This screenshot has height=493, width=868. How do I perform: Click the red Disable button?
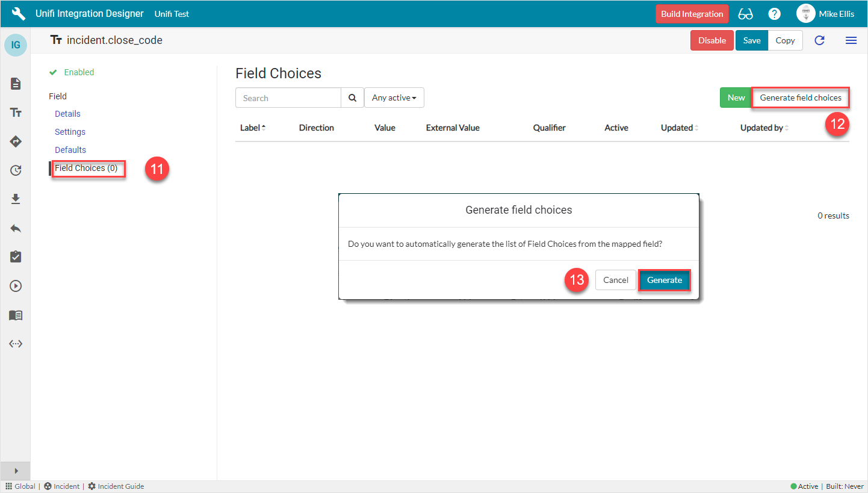[x=711, y=40]
